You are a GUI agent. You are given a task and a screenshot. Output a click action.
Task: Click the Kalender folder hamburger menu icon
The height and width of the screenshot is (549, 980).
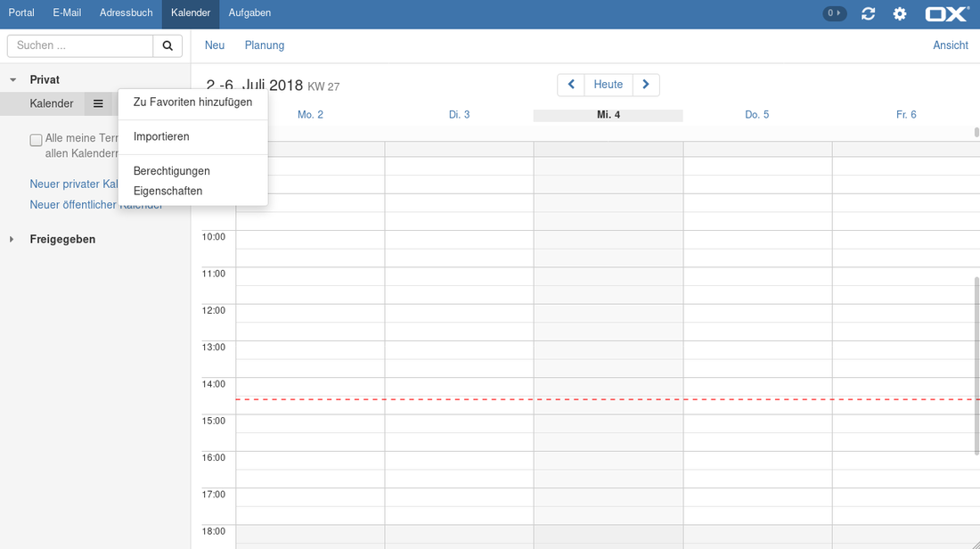point(98,103)
